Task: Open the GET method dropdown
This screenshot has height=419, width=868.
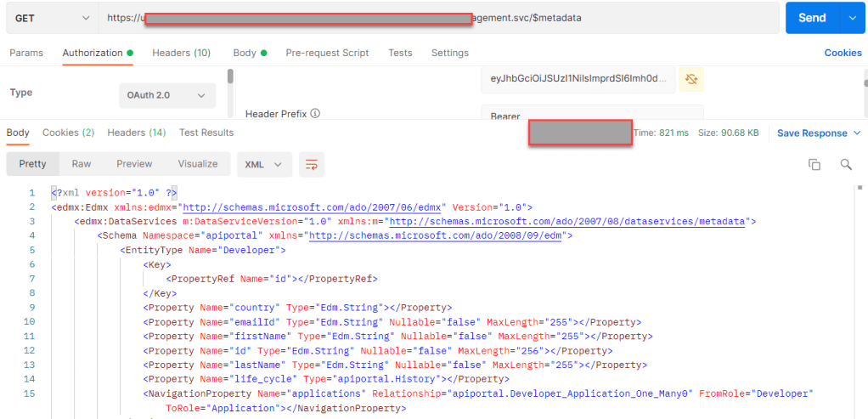Action: point(50,18)
